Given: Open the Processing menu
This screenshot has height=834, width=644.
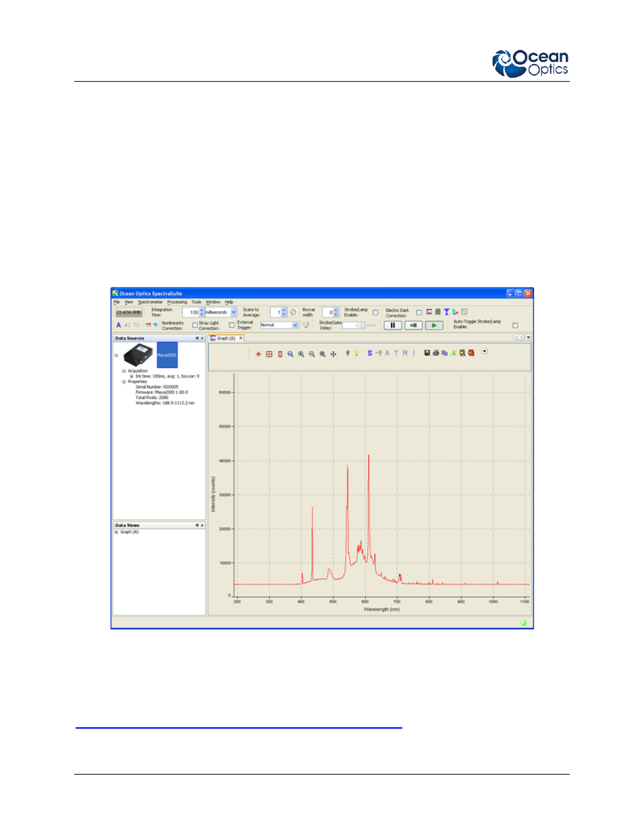Looking at the screenshot, I should click(x=177, y=302).
